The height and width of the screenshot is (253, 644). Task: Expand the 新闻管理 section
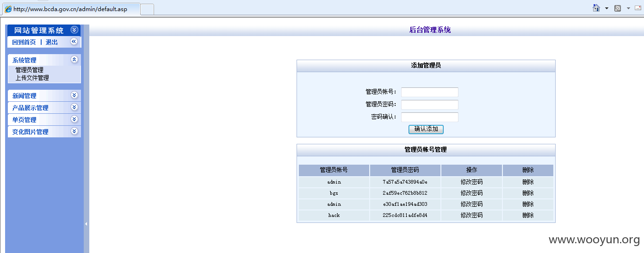click(x=74, y=95)
